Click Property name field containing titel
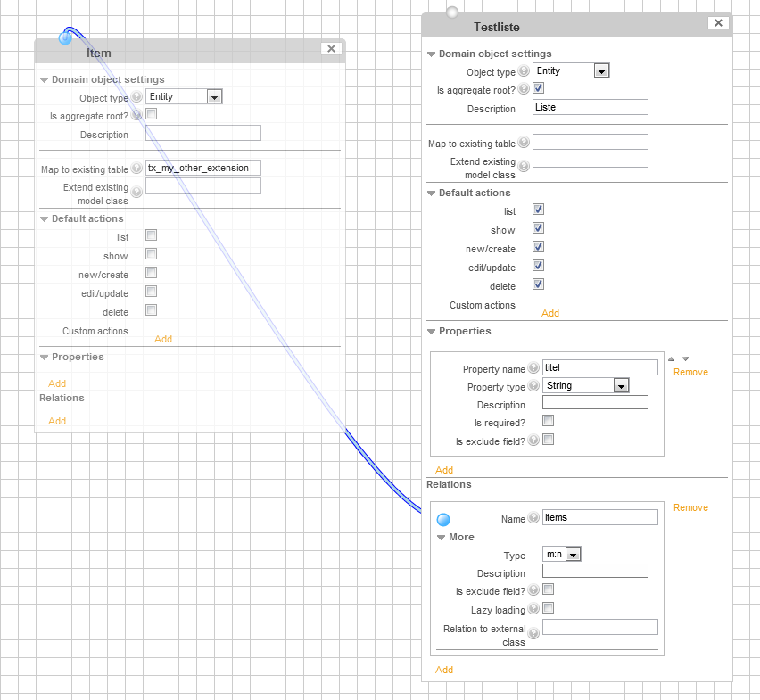The width and height of the screenshot is (760, 700). [600, 367]
